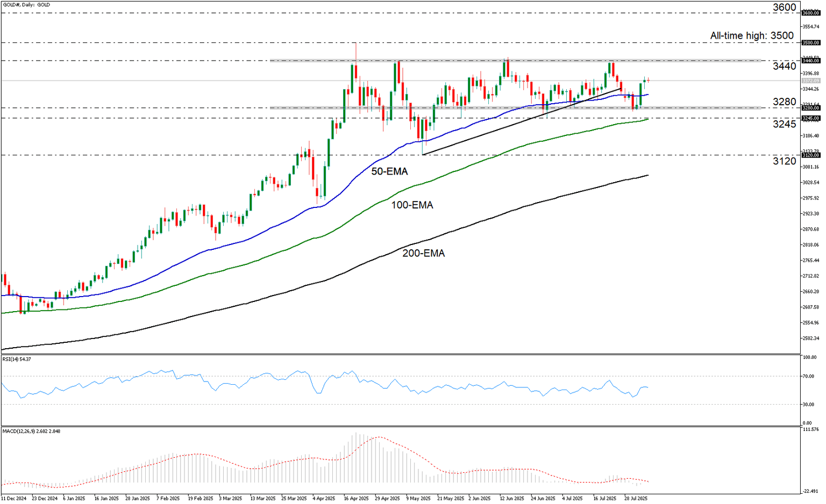Select the 3245 level text
The image size is (826, 504).
(x=784, y=124)
